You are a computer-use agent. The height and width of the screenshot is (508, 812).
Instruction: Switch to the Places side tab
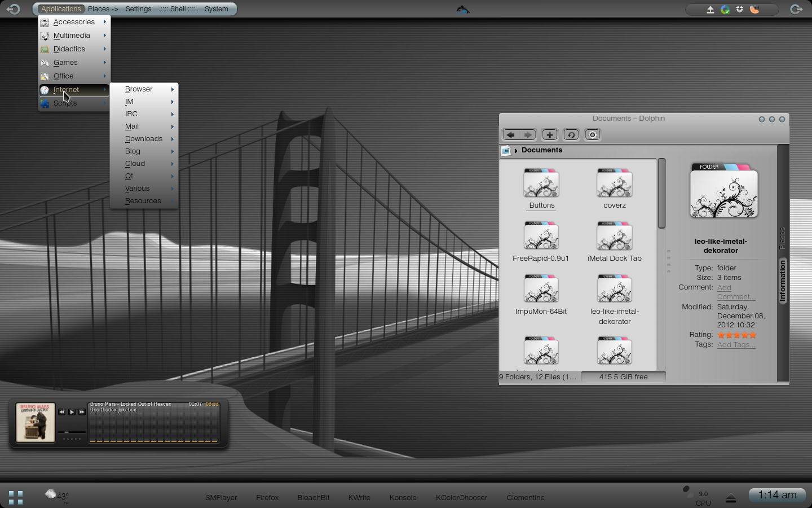[783, 238]
